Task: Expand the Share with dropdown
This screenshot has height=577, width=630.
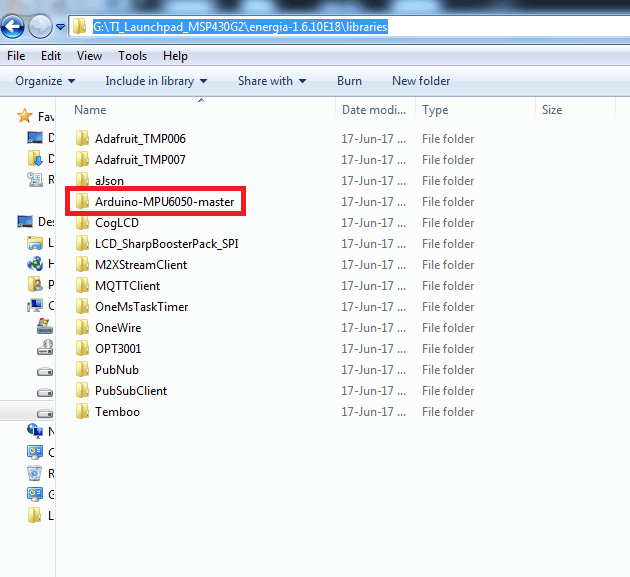Action: point(272,81)
